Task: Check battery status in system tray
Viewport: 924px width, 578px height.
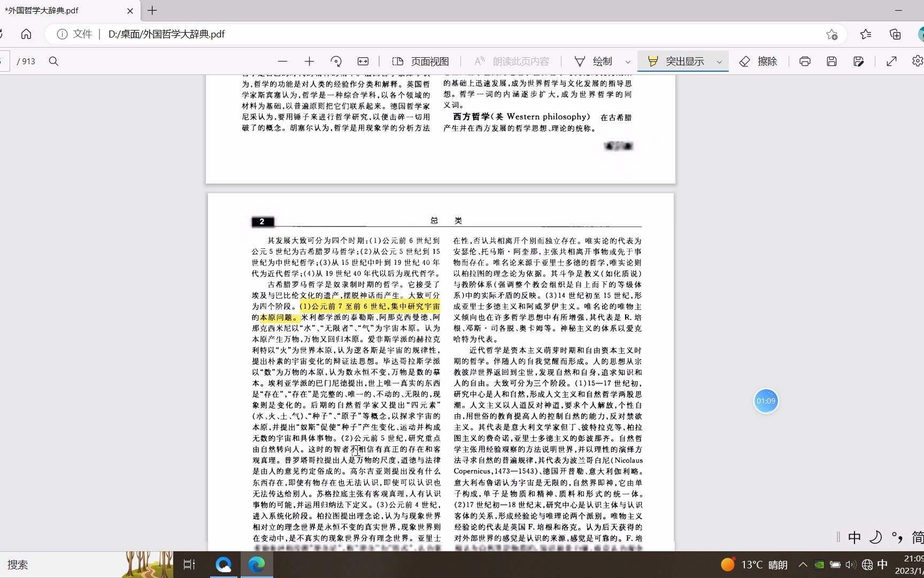Action: pyautogui.click(x=835, y=565)
